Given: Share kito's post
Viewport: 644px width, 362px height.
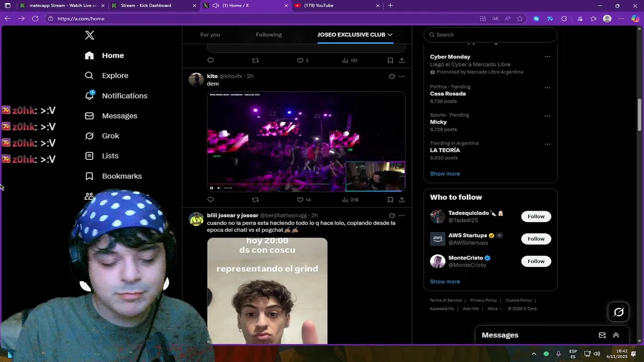Looking at the screenshot, I should coord(401,200).
